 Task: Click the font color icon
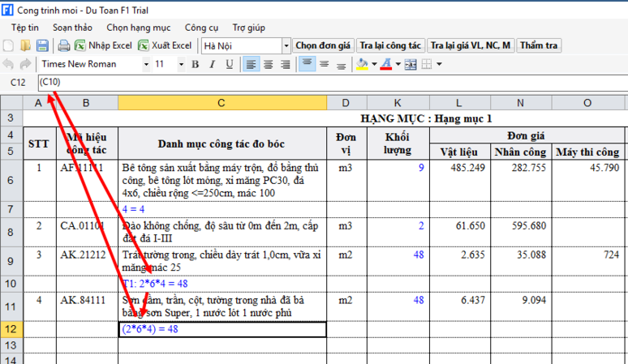click(386, 64)
